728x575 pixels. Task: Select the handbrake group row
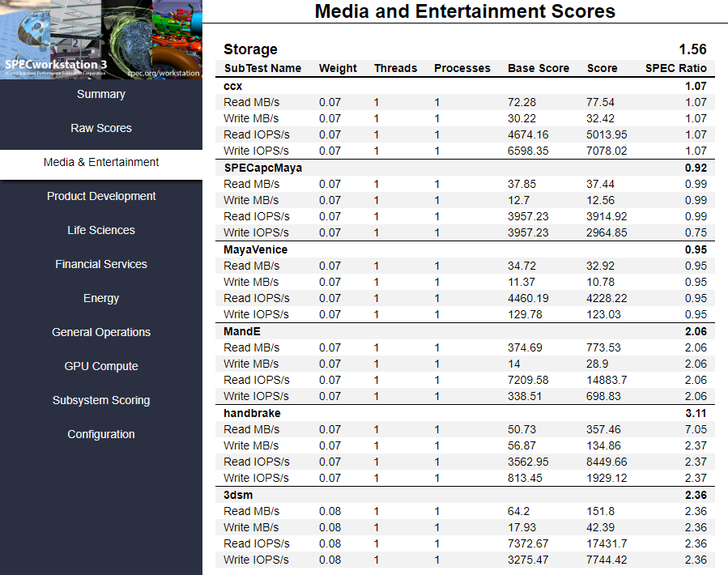465,413
